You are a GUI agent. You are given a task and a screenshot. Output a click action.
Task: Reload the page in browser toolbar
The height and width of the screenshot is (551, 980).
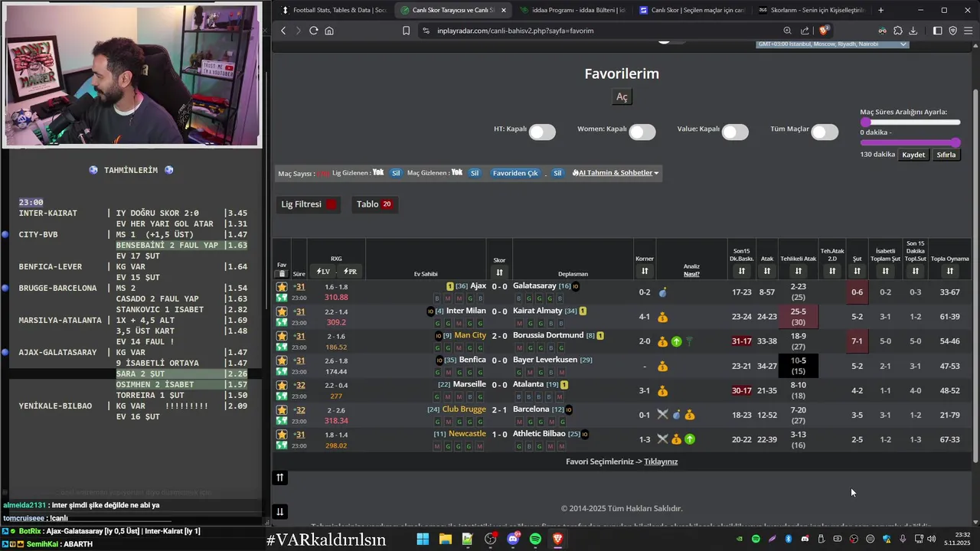[313, 31]
